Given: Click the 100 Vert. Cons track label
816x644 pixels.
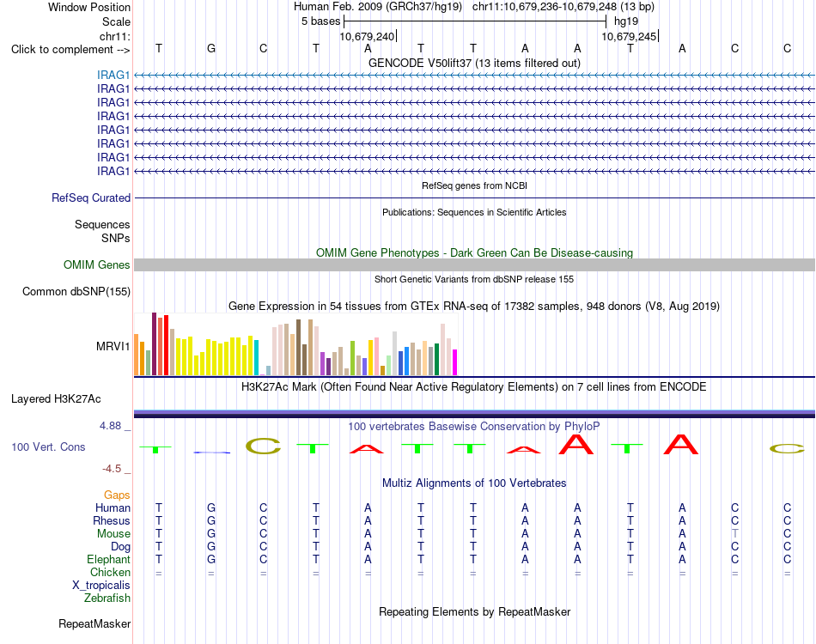Looking at the screenshot, I should [48, 447].
